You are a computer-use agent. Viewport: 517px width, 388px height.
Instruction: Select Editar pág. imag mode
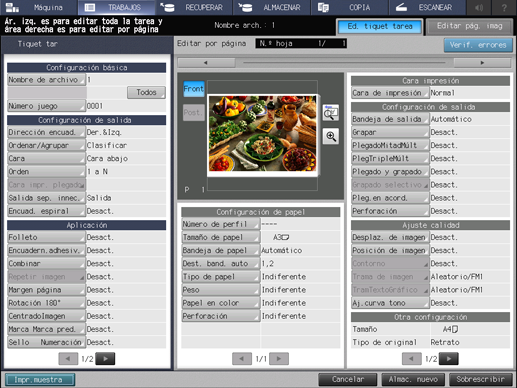point(469,26)
